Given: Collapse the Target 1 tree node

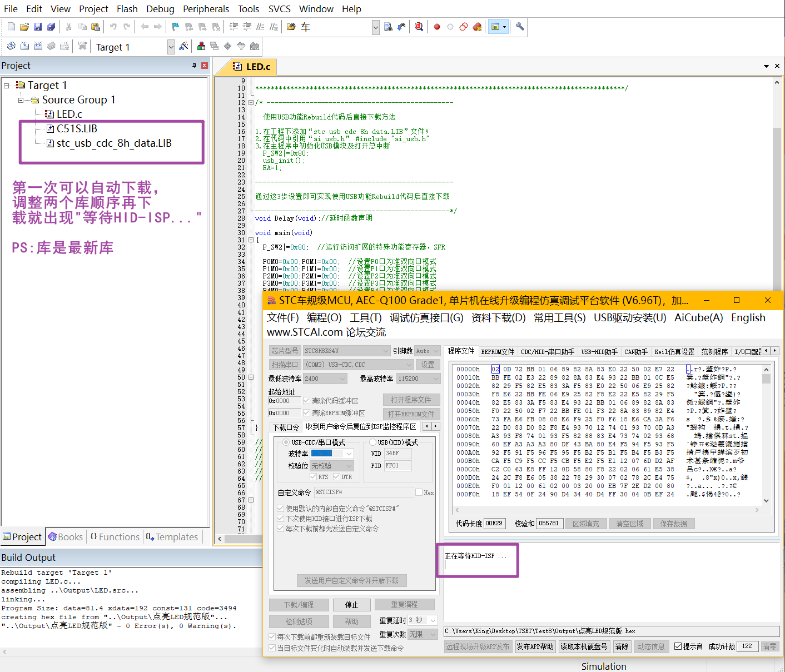Looking at the screenshot, I should (7, 85).
